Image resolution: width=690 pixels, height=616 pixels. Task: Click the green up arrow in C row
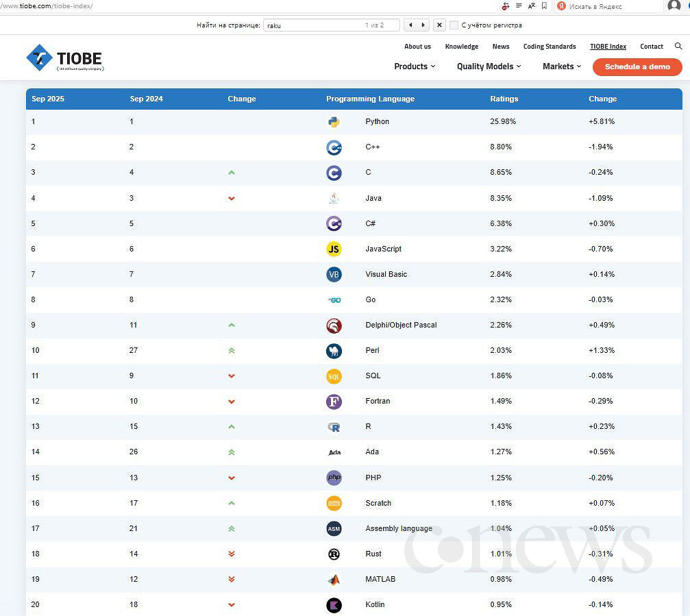[x=232, y=173]
